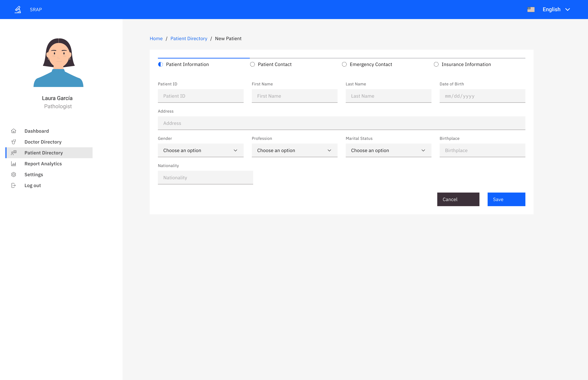Click the New Patient breadcrumb text
The image size is (588, 380).
[228, 38]
